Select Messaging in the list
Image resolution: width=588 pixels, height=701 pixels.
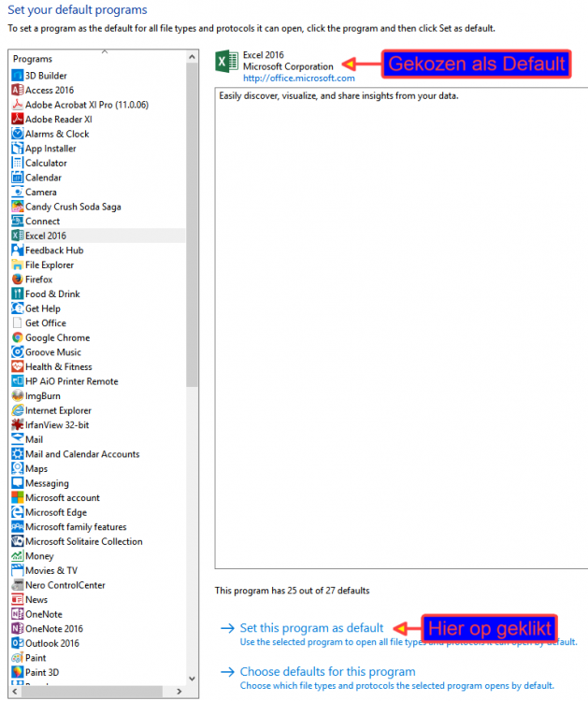47,483
